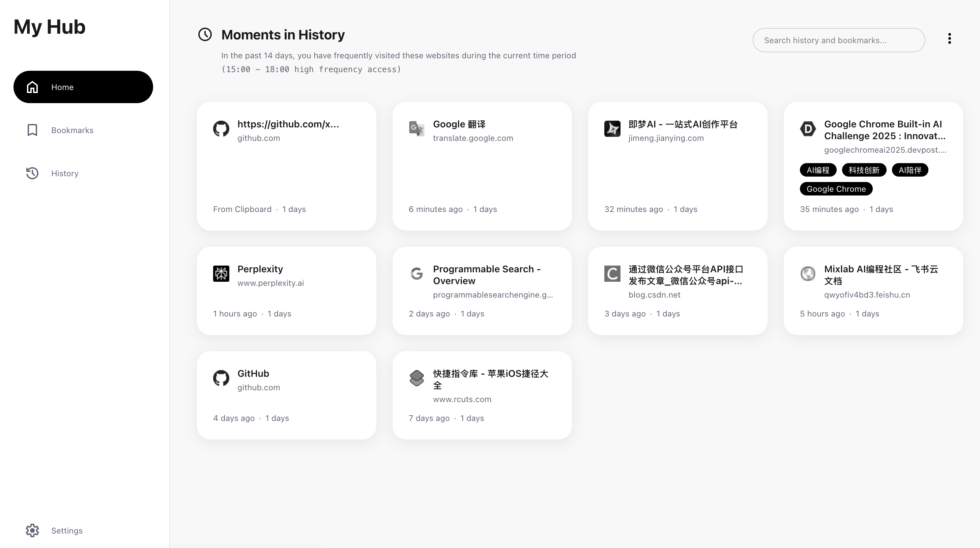Open the GitHub card titled GitHub
This screenshot has width=980, height=548.
pos(286,395)
